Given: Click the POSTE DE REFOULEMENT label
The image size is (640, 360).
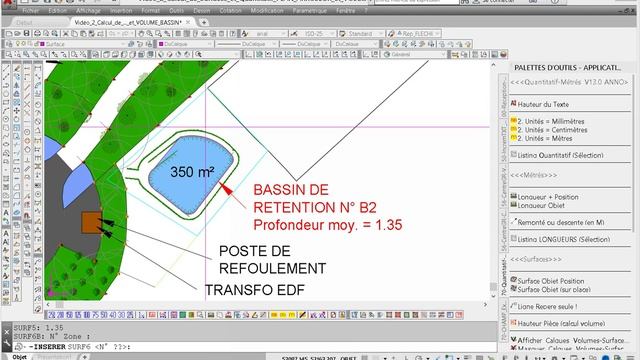Looking at the screenshot, I should (272, 260).
